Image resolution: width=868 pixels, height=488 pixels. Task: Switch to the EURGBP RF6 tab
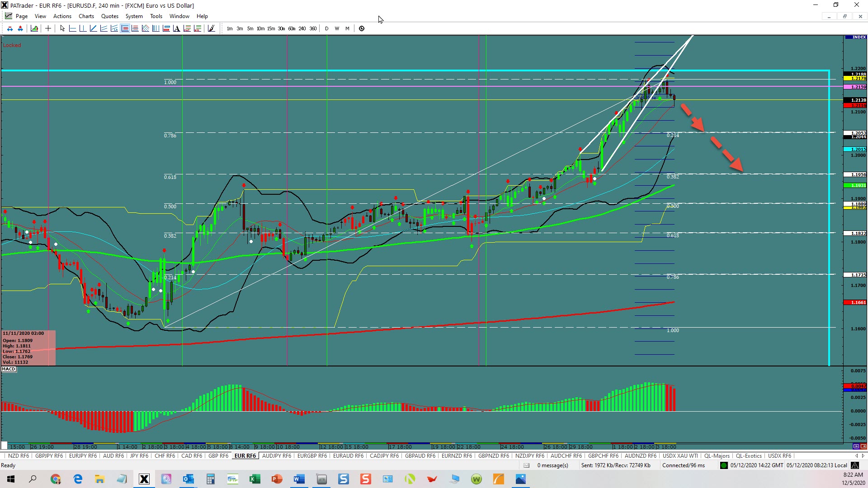312,456
